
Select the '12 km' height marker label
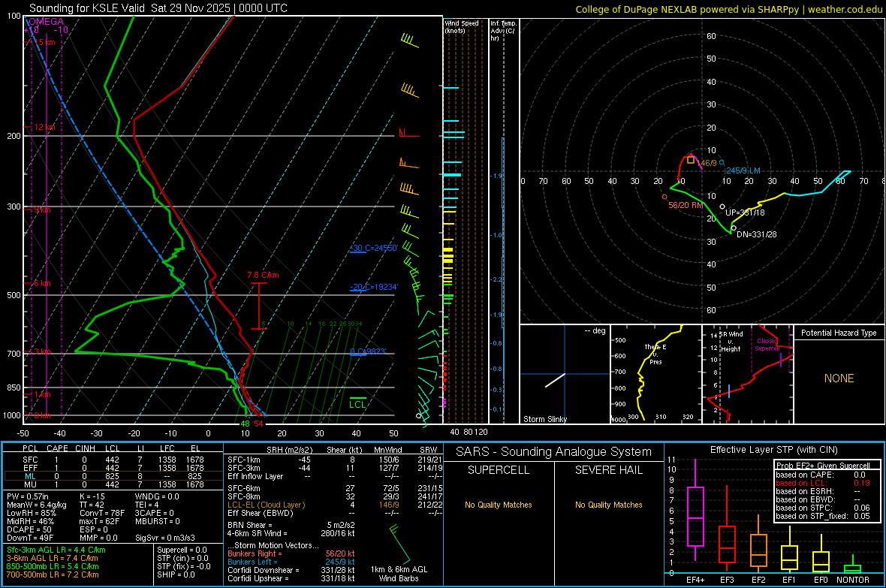click(44, 127)
